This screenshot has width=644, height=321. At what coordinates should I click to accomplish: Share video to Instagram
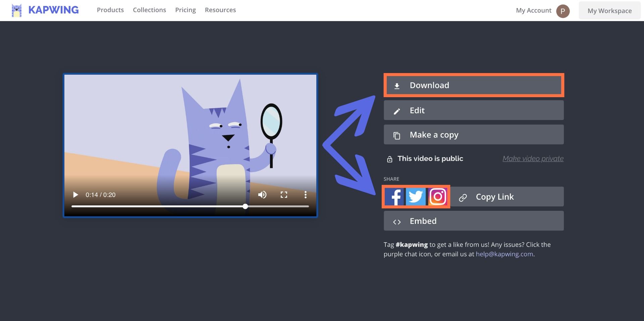(437, 197)
